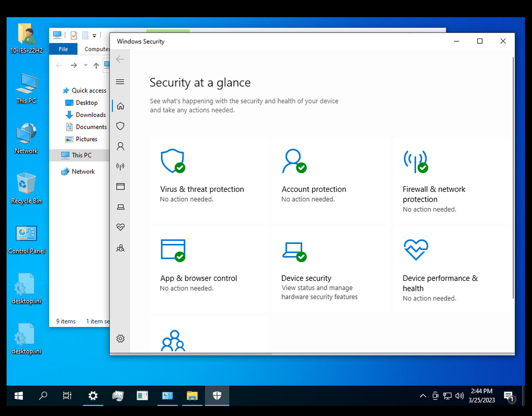Open Firewall & network antenna sidebar icon
The height and width of the screenshot is (416, 532).
click(x=121, y=166)
